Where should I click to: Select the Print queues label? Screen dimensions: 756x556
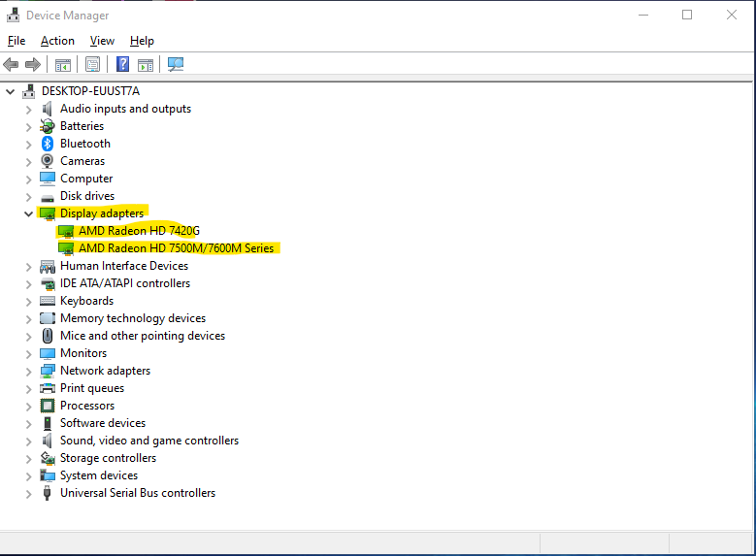coord(92,388)
